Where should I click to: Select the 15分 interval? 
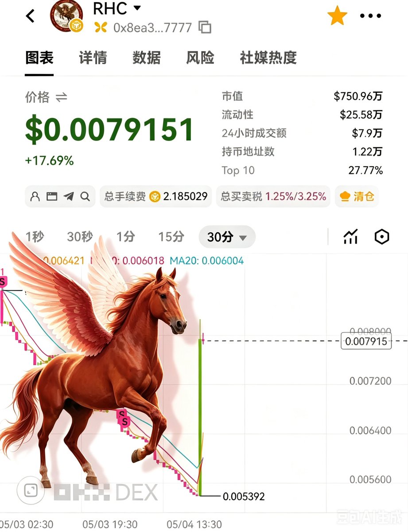coord(171,237)
